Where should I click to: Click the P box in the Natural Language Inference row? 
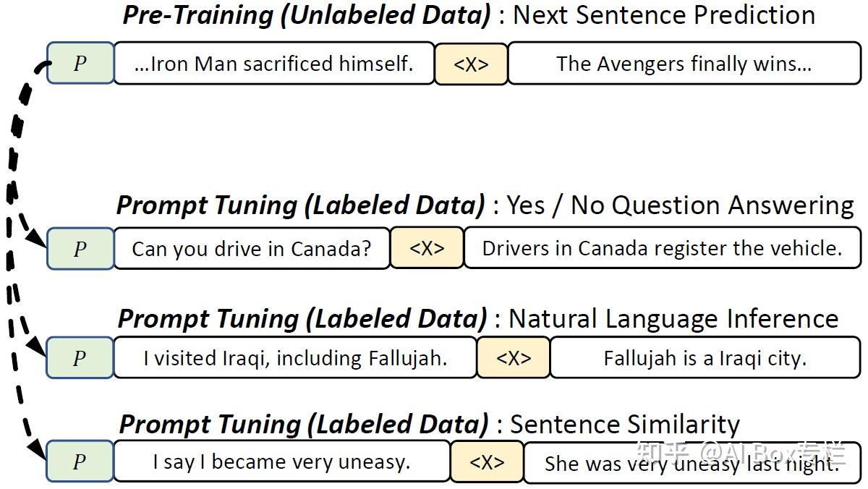point(80,357)
